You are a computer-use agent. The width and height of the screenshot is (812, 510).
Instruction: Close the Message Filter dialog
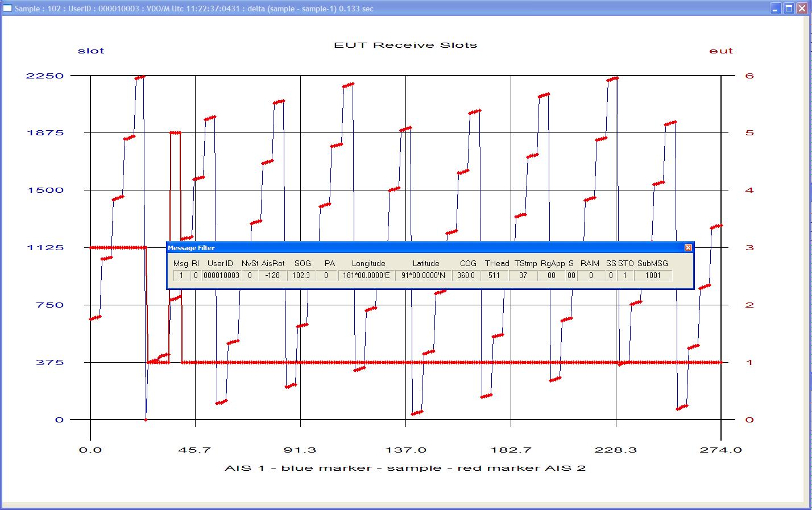[688, 248]
